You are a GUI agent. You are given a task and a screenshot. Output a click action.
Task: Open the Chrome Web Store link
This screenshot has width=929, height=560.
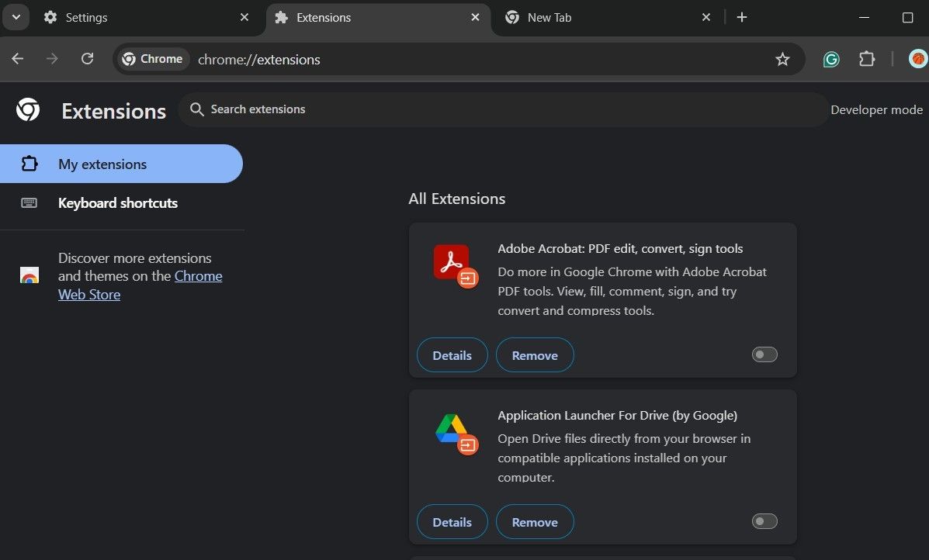click(x=198, y=277)
